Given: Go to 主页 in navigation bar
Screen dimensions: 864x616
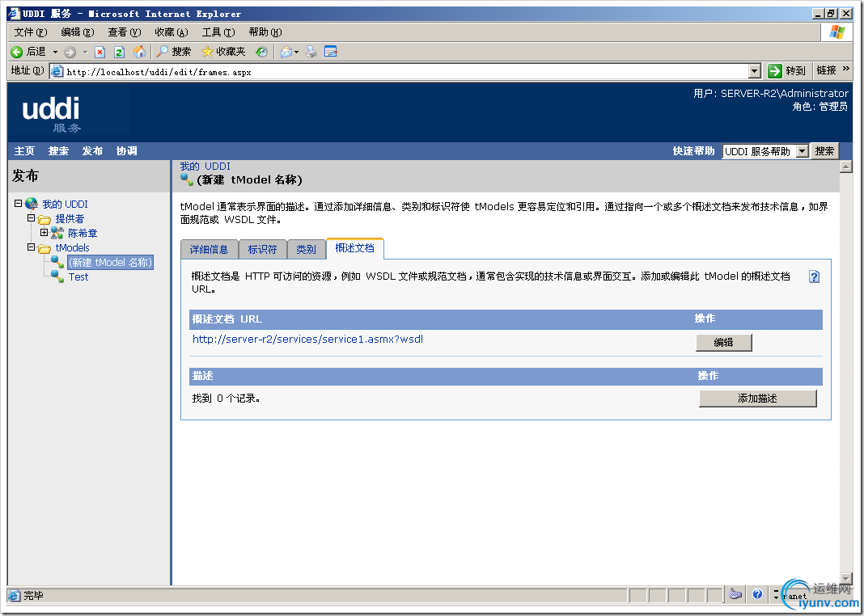Looking at the screenshot, I should (x=24, y=151).
